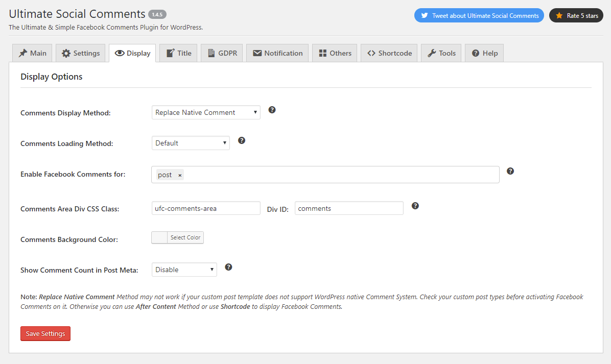Click help icon for Enable Facebook Comments field

[510, 171]
